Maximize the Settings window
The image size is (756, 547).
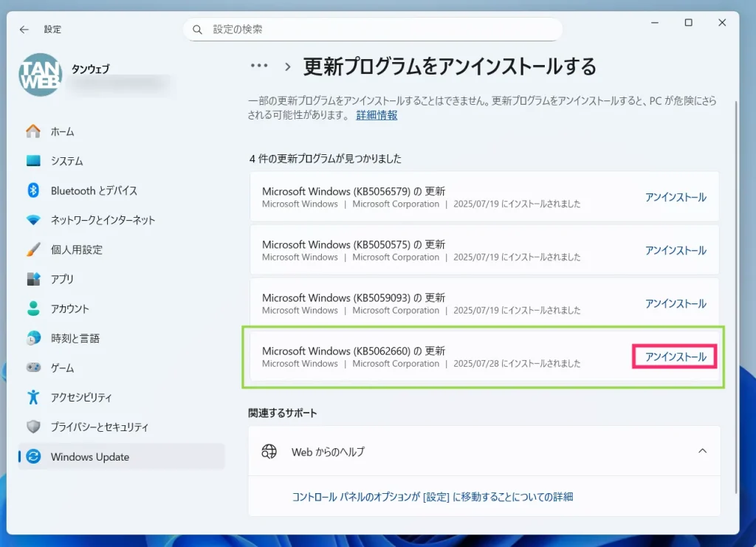tap(689, 23)
